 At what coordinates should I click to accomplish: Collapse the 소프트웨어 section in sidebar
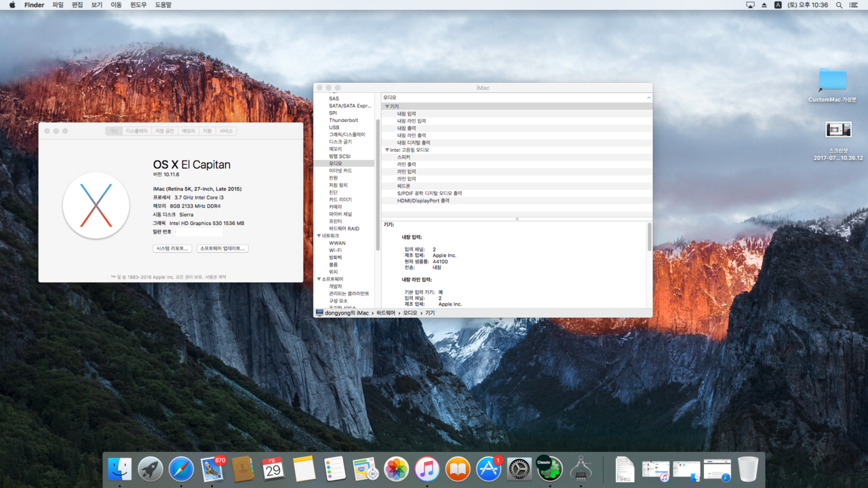point(319,279)
